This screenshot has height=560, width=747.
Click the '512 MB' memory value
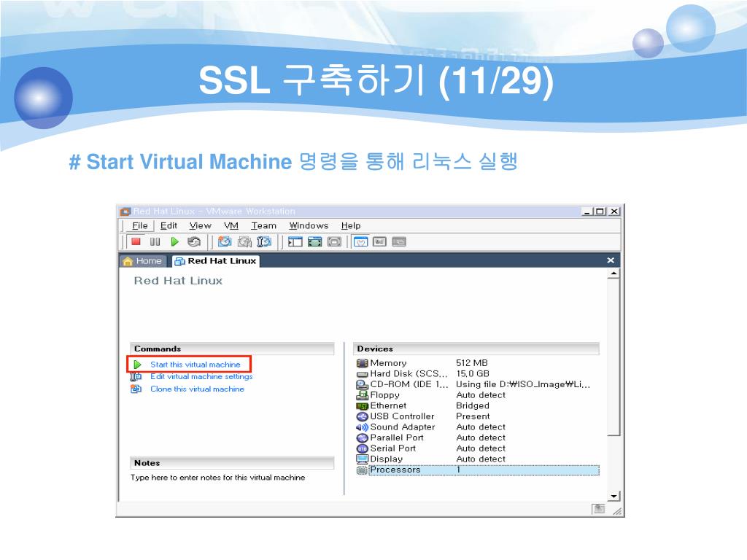[472, 363]
